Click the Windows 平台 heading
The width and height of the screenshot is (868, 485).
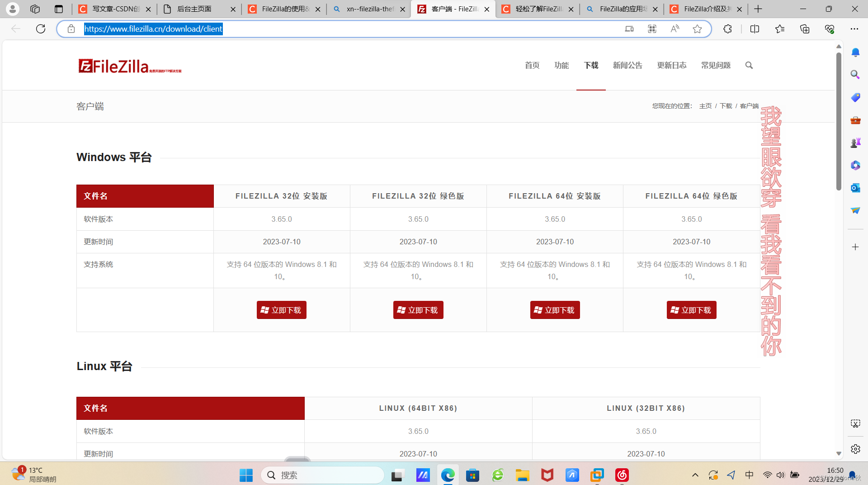[x=114, y=157]
